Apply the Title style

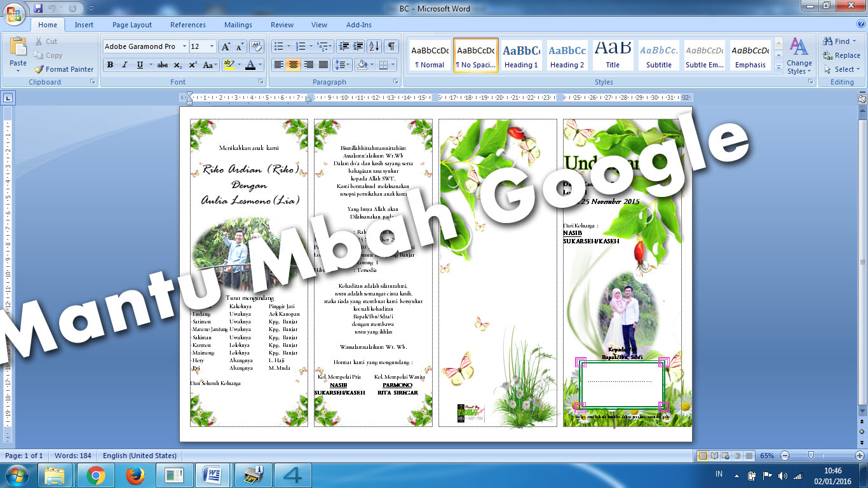tap(613, 56)
